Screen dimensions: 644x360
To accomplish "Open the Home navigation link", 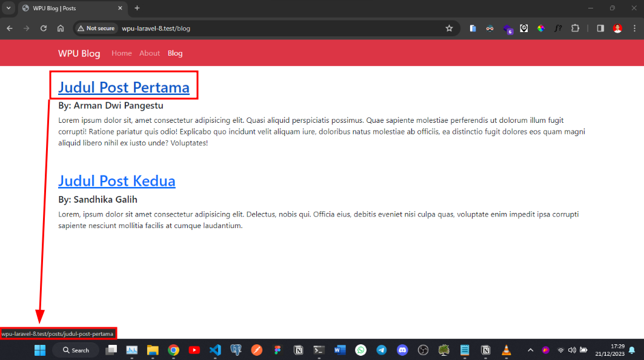I will pyautogui.click(x=121, y=53).
